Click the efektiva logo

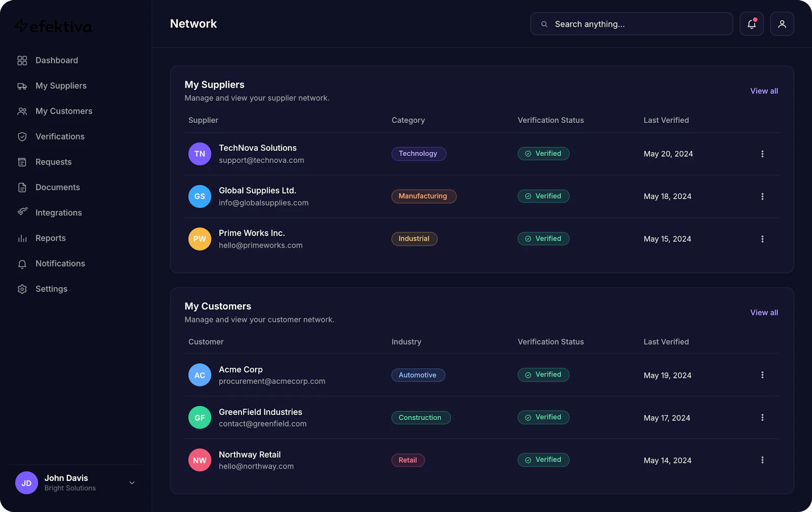[x=53, y=26]
